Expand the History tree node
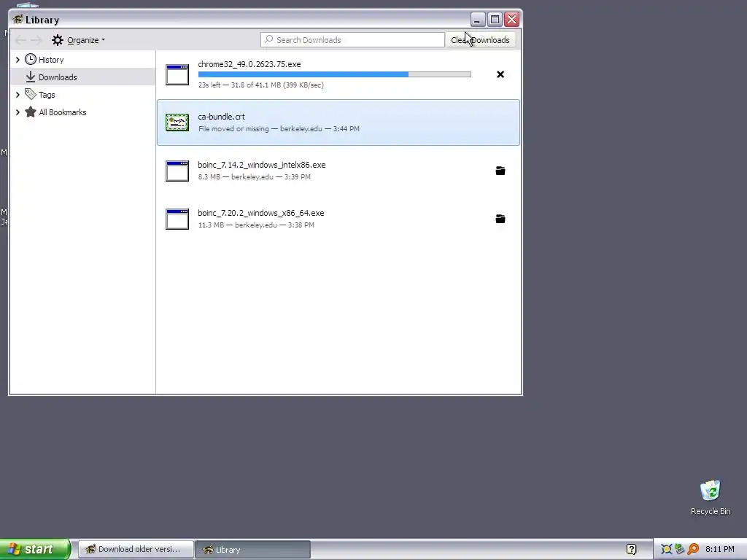This screenshot has height=560, width=747. (x=18, y=60)
